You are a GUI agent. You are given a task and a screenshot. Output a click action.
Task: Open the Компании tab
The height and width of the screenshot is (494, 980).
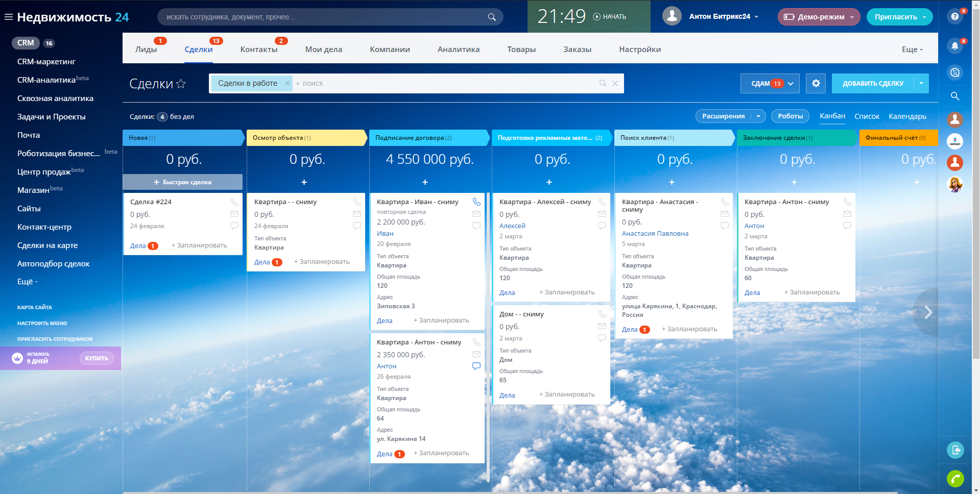coord(390,50)
